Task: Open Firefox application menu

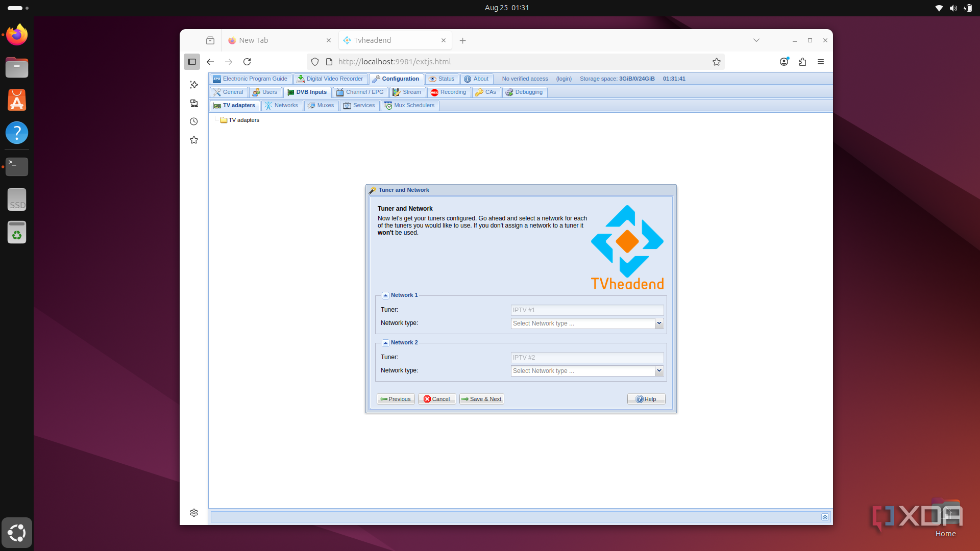Action: pyautogui.click(x=821, y=62)
